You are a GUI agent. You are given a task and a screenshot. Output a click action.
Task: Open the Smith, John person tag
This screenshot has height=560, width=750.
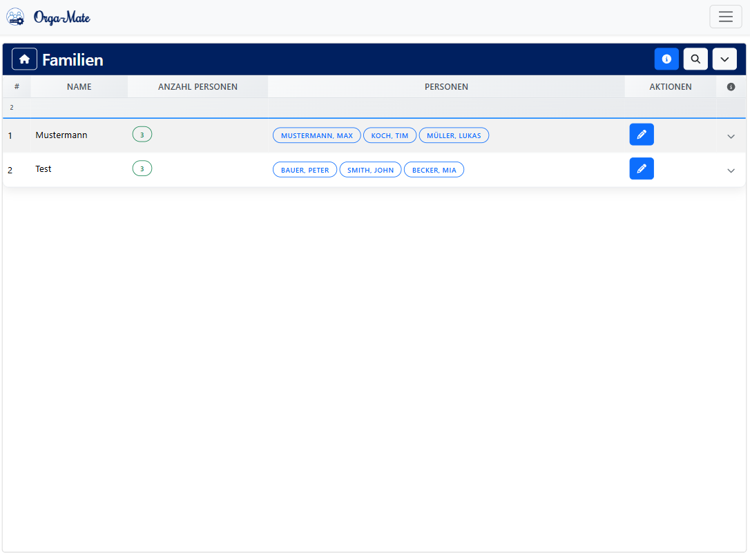pyautogui.click(x=370, y=170)
